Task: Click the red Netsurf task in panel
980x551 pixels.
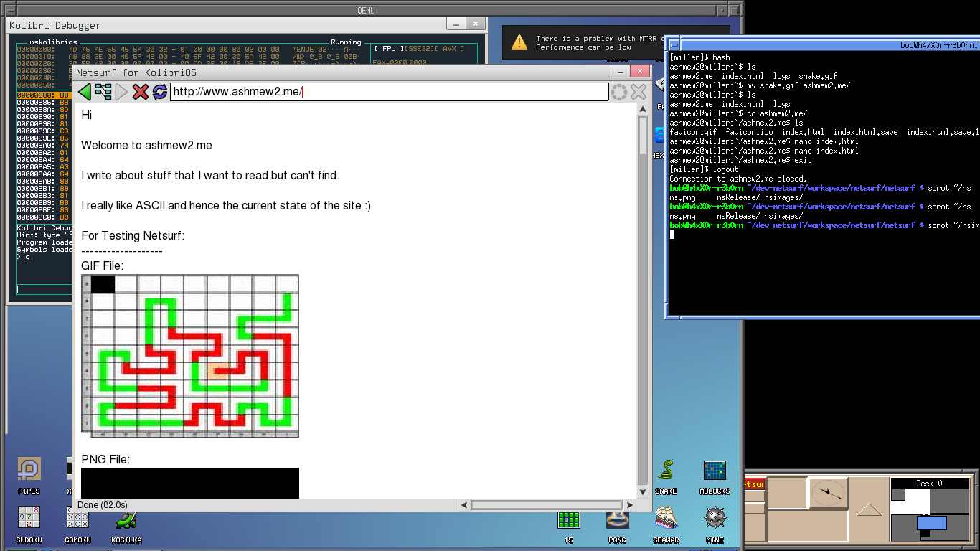Action: pos(755,484)
